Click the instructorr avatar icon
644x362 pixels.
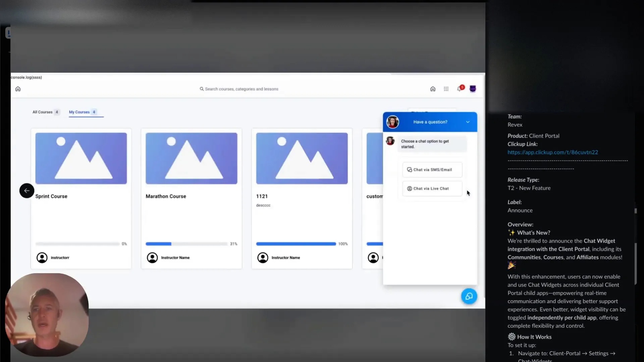[x=42, y=258]
